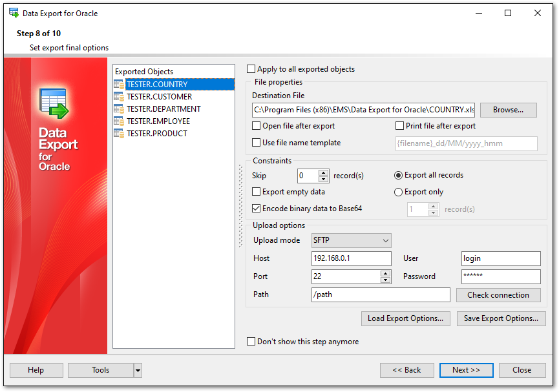Increase the Skip records spinner value
Screen dimensions: 559x392
(324, 172)
